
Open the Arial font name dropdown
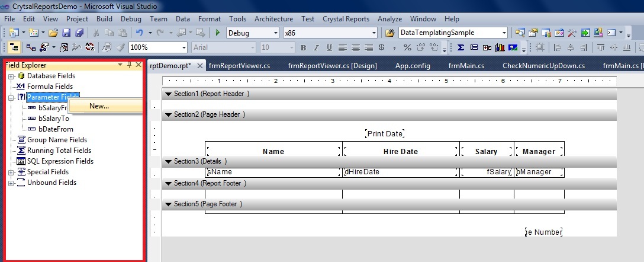click(252, 47)
